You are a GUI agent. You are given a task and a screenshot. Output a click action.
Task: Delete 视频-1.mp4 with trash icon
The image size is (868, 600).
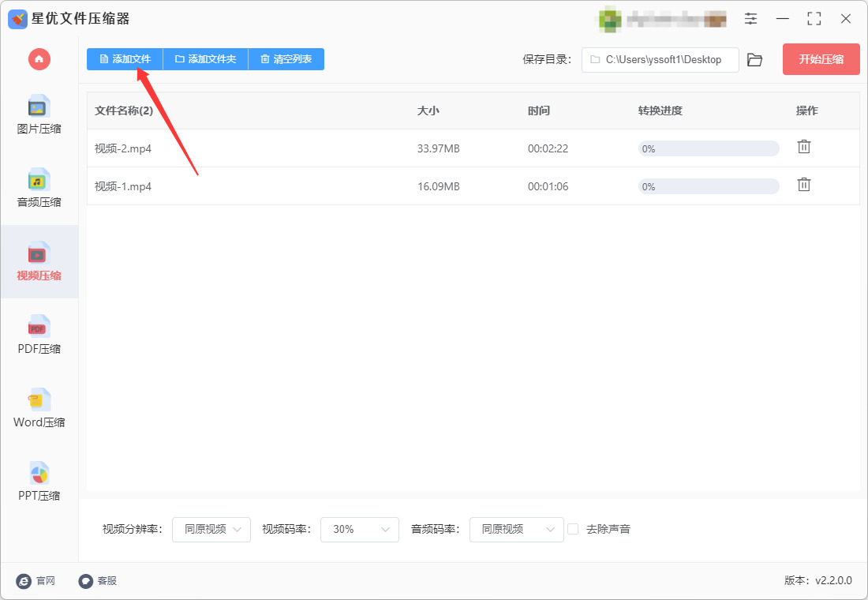(x=804, y=185)
